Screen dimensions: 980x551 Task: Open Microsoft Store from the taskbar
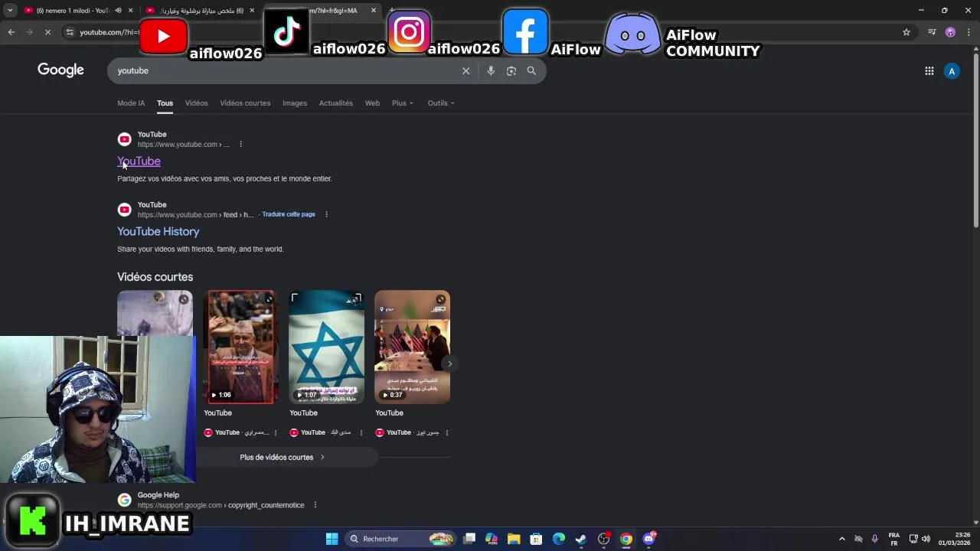(x=536, y=539)
